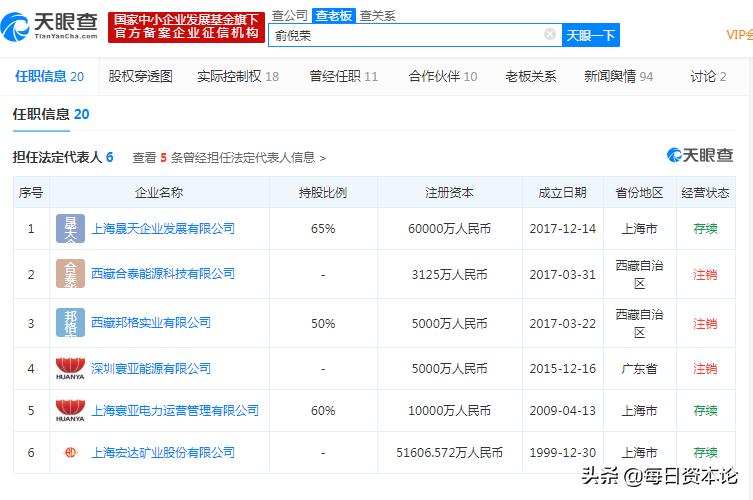Click the 存续 status for 上海晟天企业发展有限公司
This screenshot has height=500, width=753.
pyautogui.click(x=705, y=229)
